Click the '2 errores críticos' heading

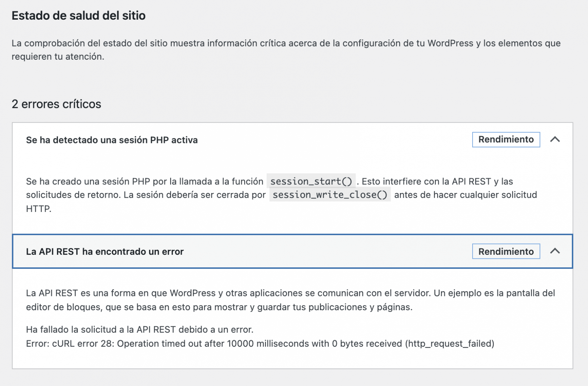[x=56, y=104]
